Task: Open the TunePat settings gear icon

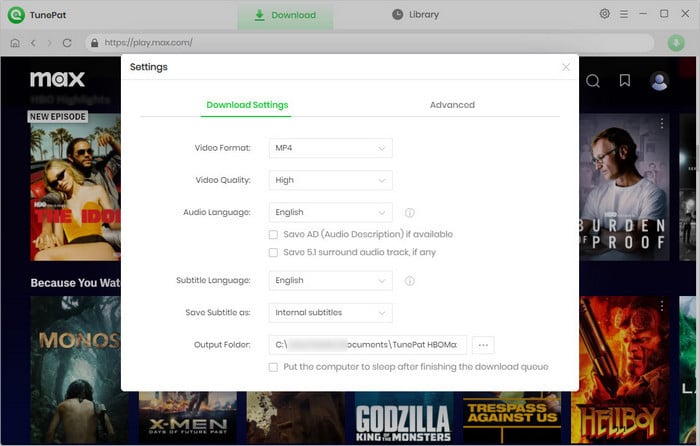Action: [x=604, y=14]
